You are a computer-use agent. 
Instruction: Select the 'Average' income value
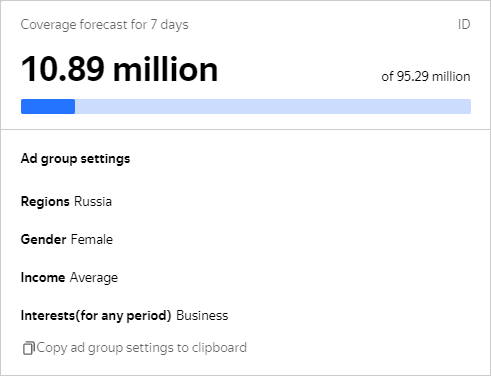pos(94,278)
